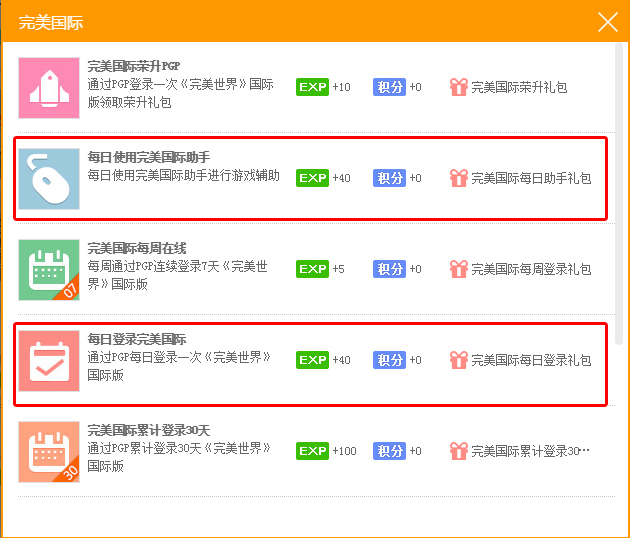Click the blue mouse icon for 每日使用完美国际助手
Viewport: 630px width, 538px height.
49,179
